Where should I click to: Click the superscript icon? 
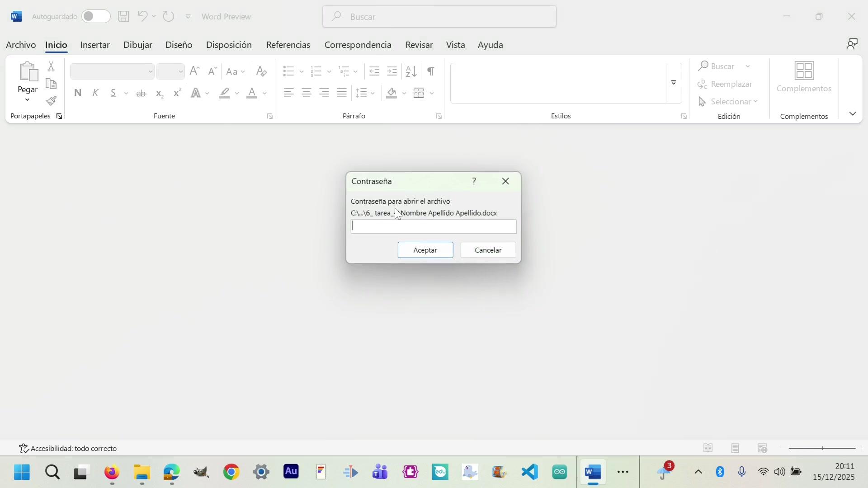coord(177,93)
